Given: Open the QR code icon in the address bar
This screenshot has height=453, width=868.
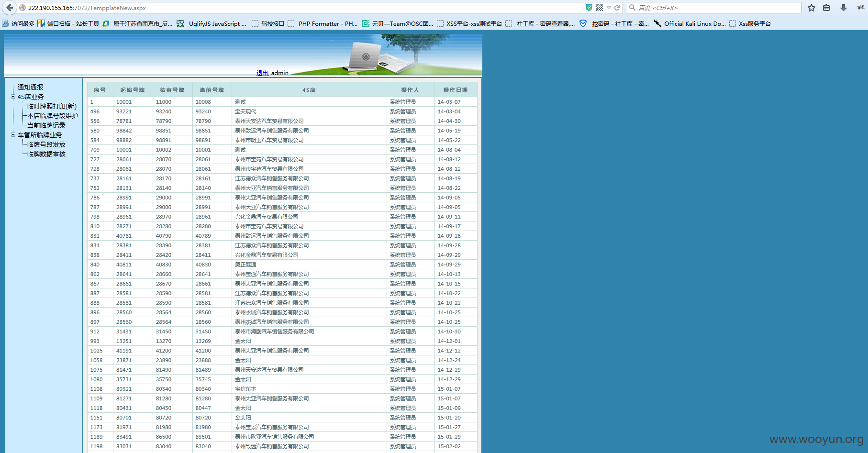Looking at the screenshot, I should 600,8.
